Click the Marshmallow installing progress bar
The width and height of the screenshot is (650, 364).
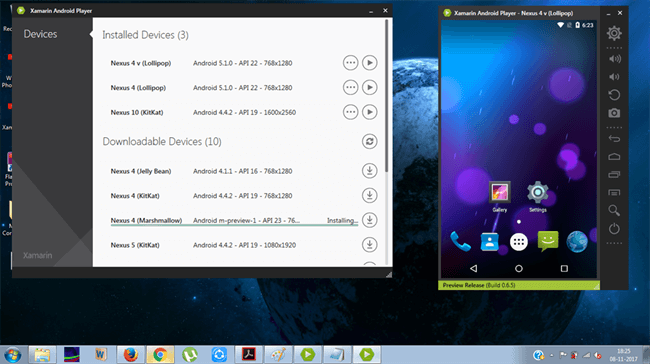(x=234, y=225)
